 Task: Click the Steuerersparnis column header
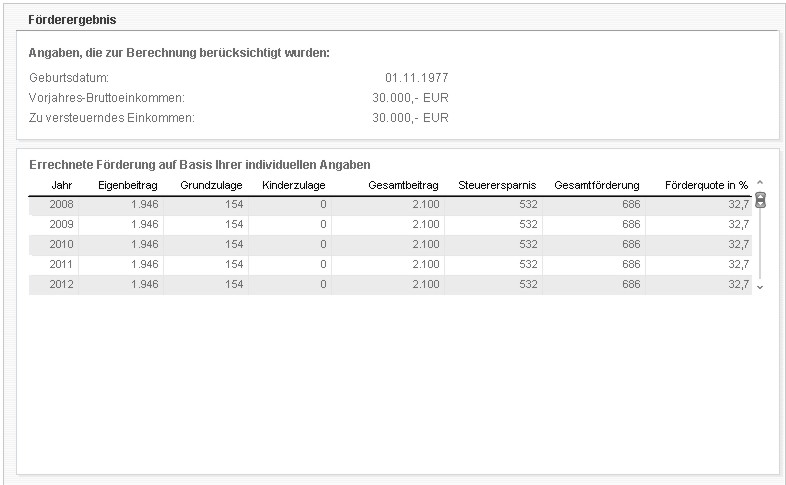497,185
